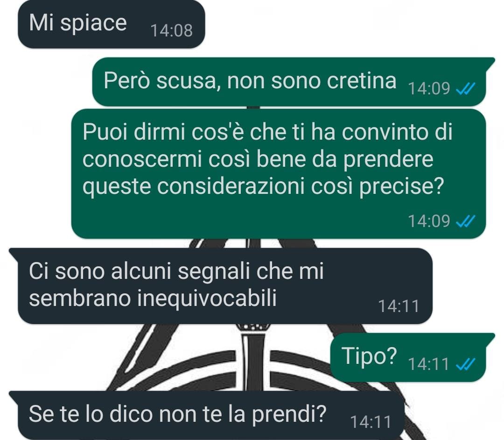Tap the 'Puoi dirmi cos'è che ti ha convinto' message
504x440 pixels.
click(x=278, y=174)
